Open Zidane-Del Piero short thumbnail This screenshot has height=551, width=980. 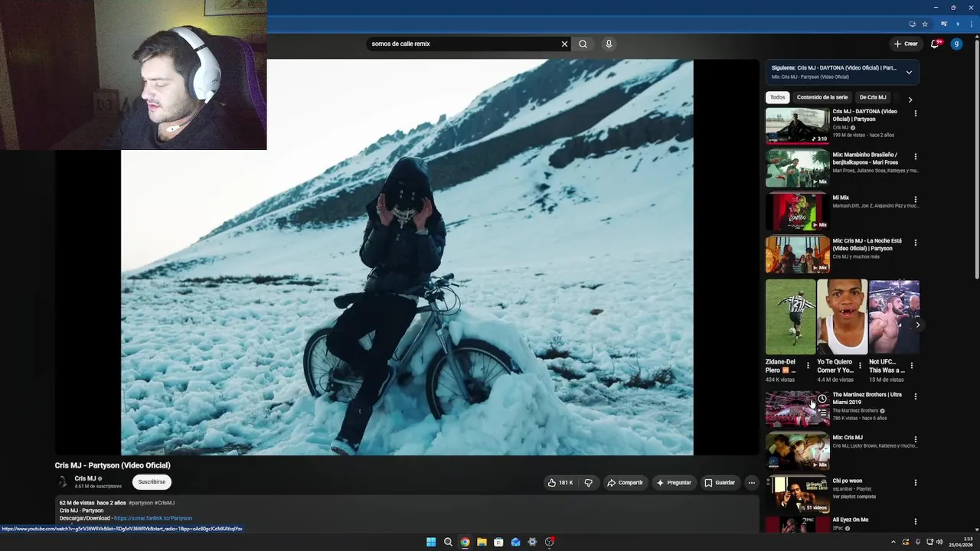click(790, 317)
